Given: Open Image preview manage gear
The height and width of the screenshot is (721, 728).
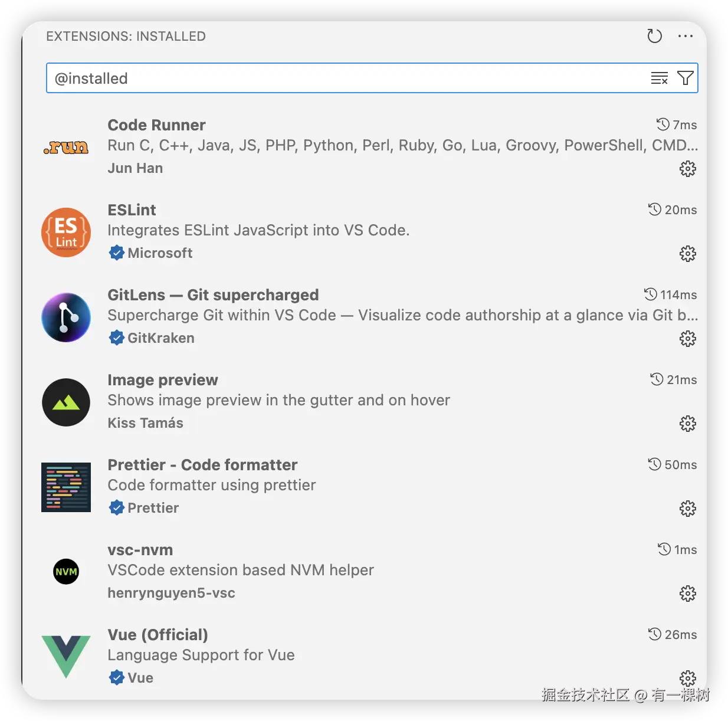Looking at the screenshot, I should pos(688,424).
